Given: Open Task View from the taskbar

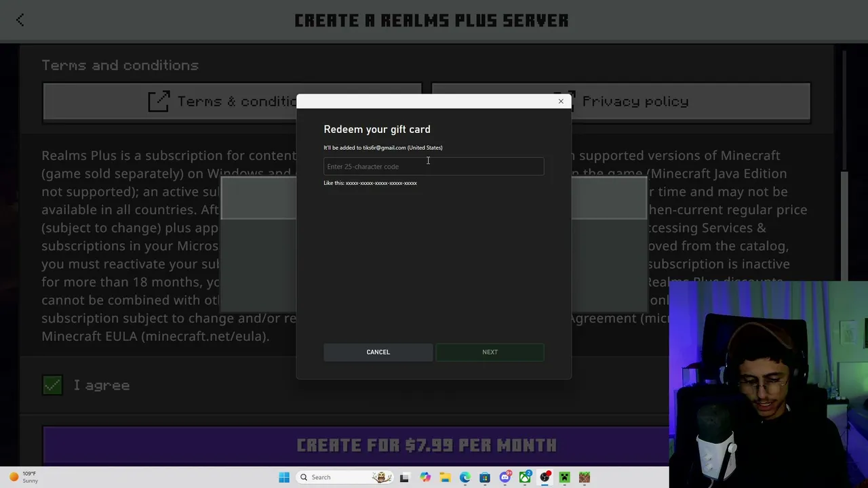Looking at the screenshot, I should click(405, 477).
